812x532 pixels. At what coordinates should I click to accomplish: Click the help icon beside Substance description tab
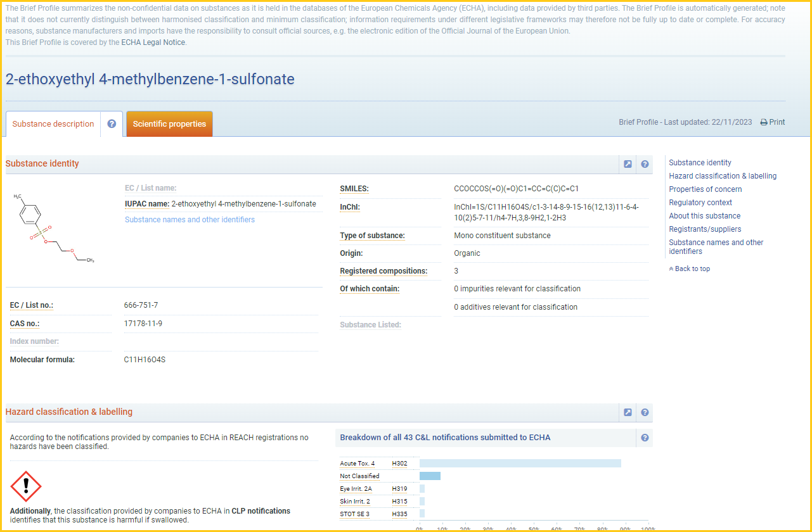[112, 124]
